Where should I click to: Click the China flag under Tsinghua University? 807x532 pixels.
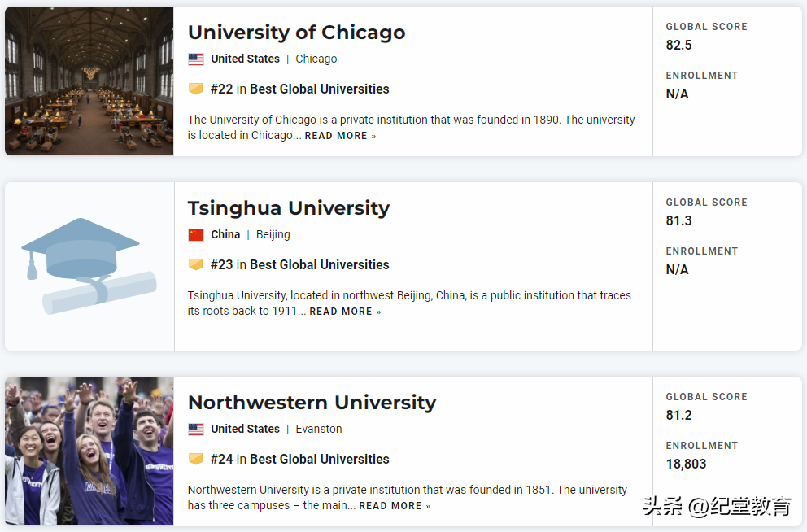click(x=196, y=234)
